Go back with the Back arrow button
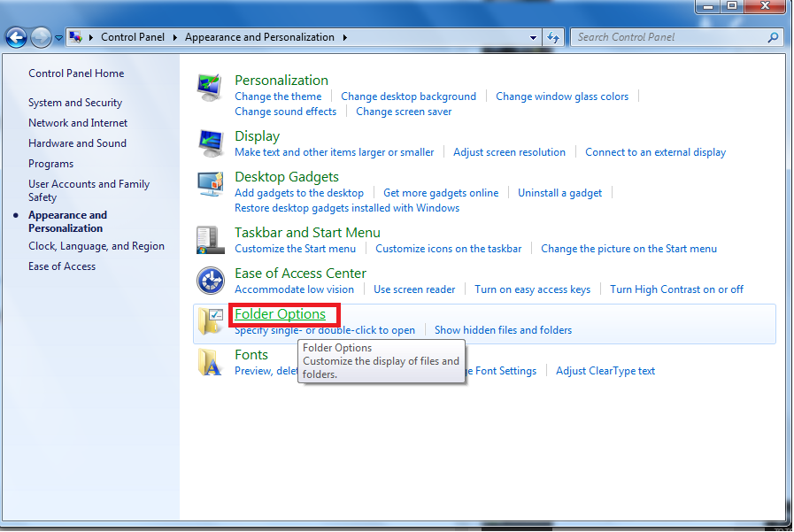 pos(16,37)
